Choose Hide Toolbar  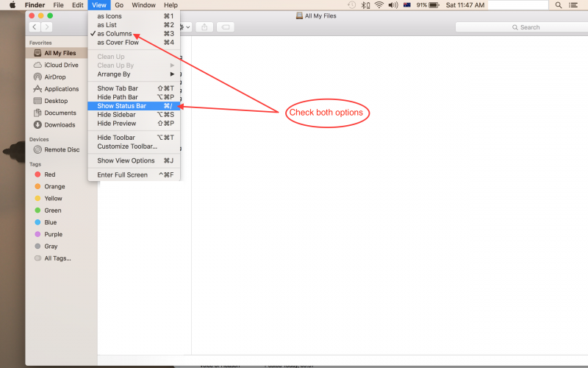click(x=134, y=138)
